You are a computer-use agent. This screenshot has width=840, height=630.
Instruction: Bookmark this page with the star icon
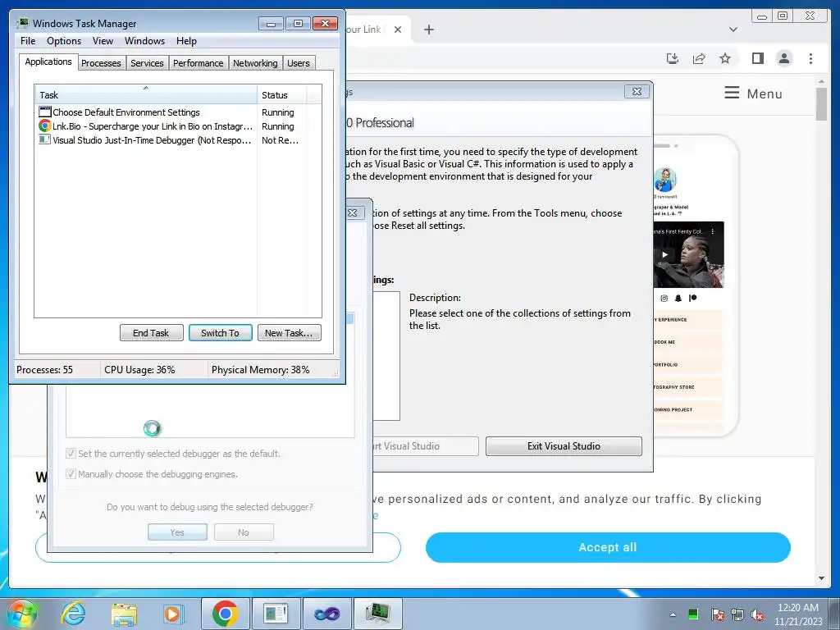pos(725,58)
